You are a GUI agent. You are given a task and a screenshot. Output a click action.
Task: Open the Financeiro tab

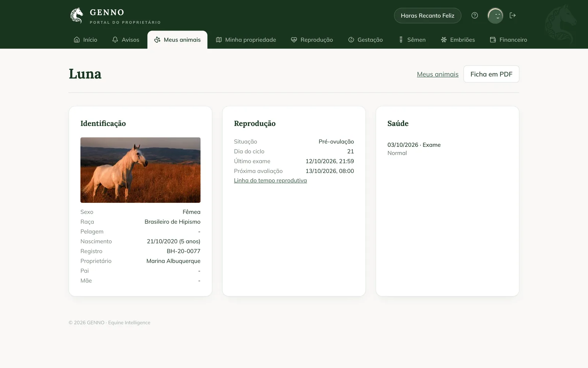(509, 40)
